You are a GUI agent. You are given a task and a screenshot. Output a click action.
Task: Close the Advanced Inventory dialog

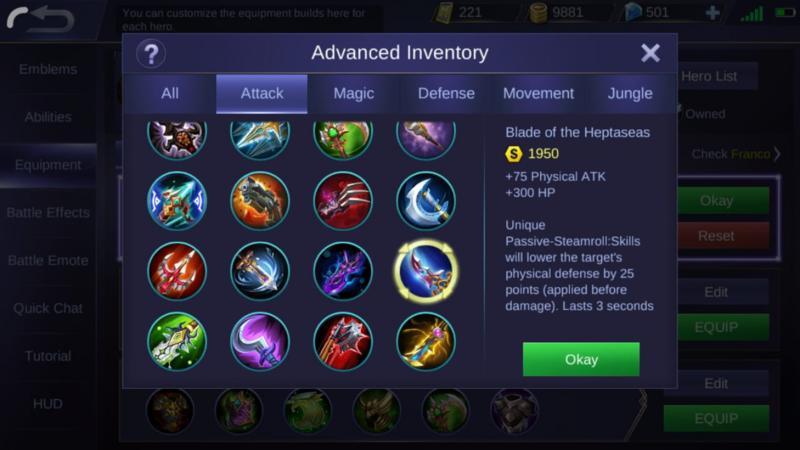(x=650, y=53)
